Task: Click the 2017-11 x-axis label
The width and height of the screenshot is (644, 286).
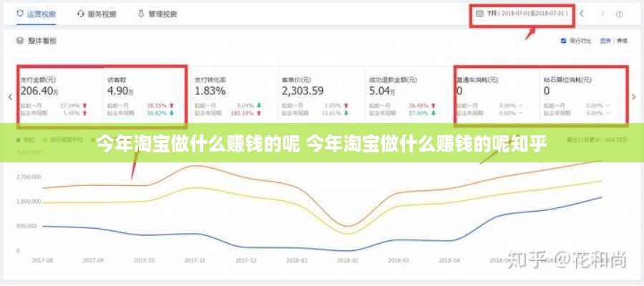Action: click(195, 260)
